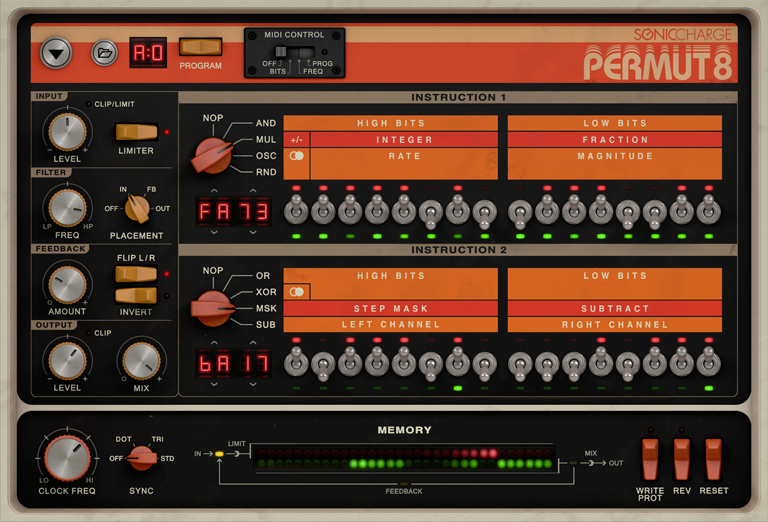
Task: Toggle the INVERT feedback switch
Action: click(135, 296)
